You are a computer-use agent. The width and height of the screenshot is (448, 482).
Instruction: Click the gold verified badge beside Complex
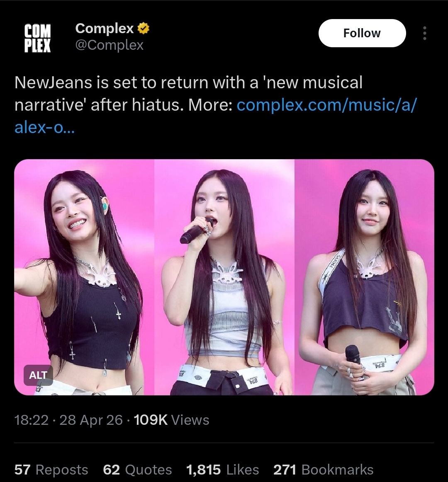click(x=143, y=28)
